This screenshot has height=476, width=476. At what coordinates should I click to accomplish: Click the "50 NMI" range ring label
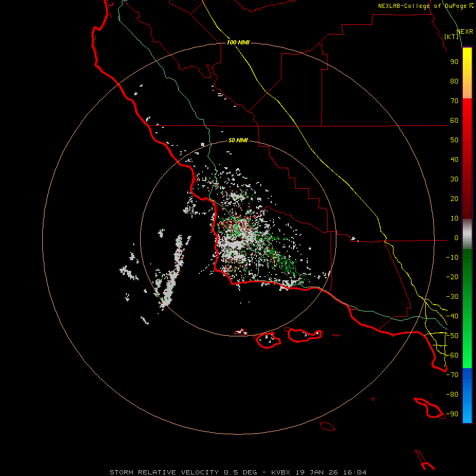[x=238, y=140]
